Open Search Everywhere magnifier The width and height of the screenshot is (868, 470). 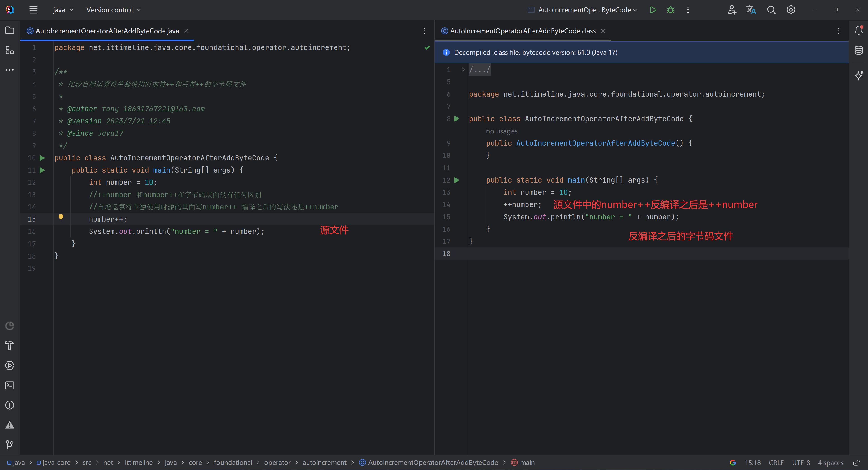[771, 10]
